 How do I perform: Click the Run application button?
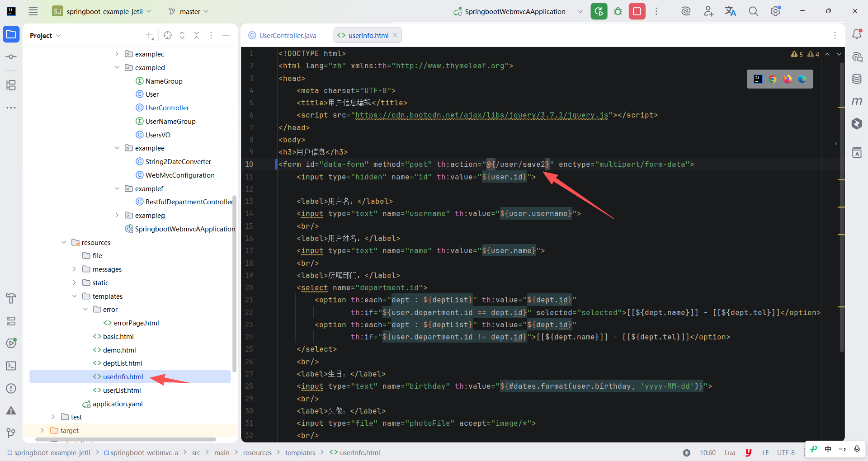coord(599,11)
